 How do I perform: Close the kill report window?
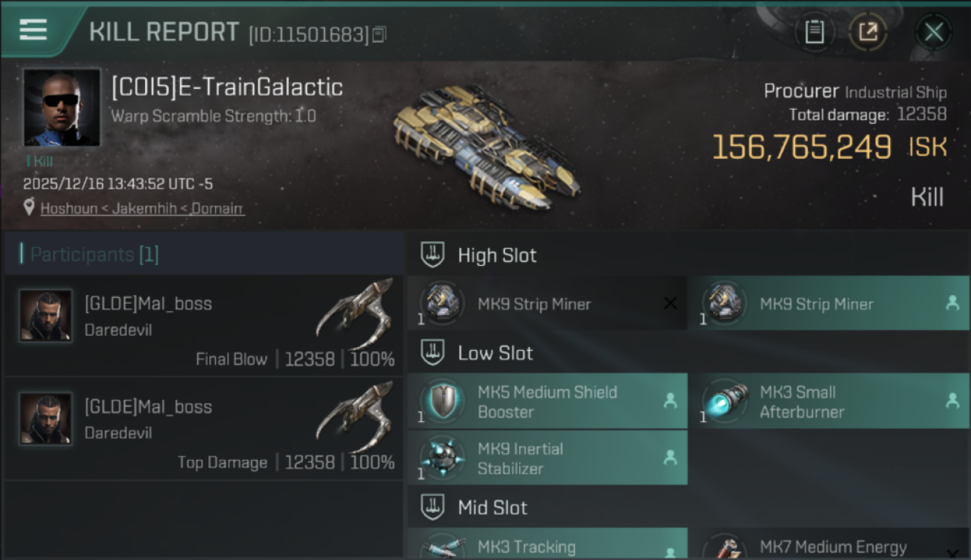934,32
